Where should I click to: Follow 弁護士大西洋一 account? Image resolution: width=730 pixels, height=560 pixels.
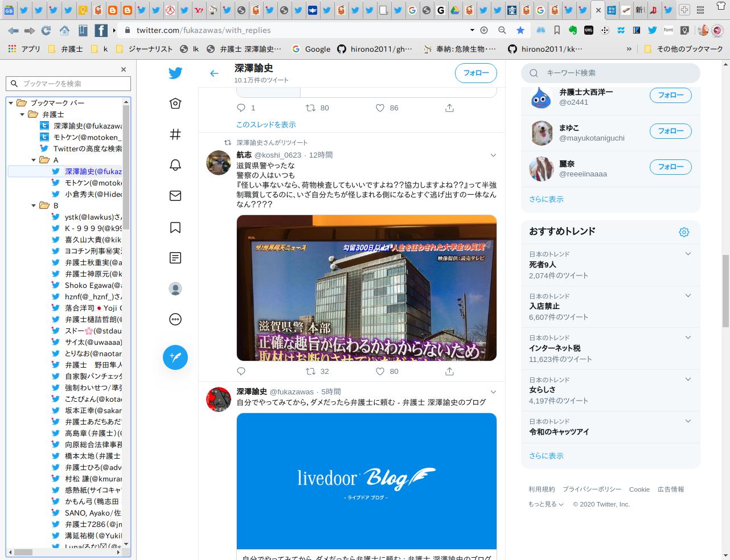pyautogui.click(x=671, y=95)
